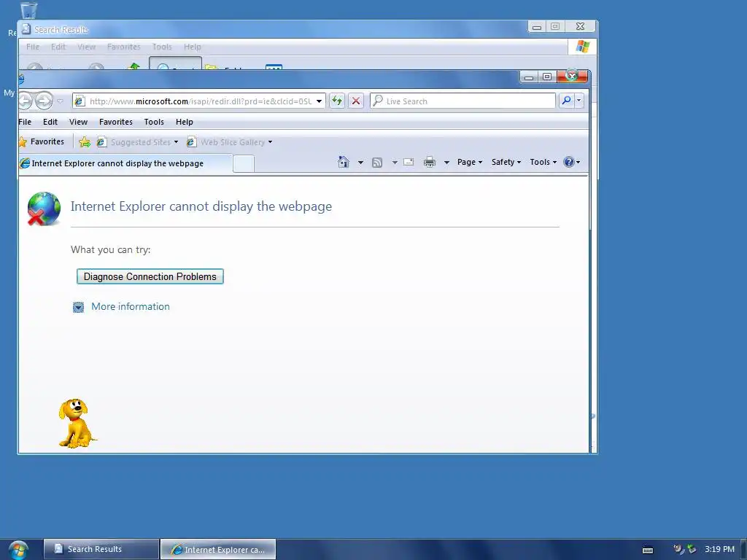Open the Help menu in Internet Explorer

(185, 122)
